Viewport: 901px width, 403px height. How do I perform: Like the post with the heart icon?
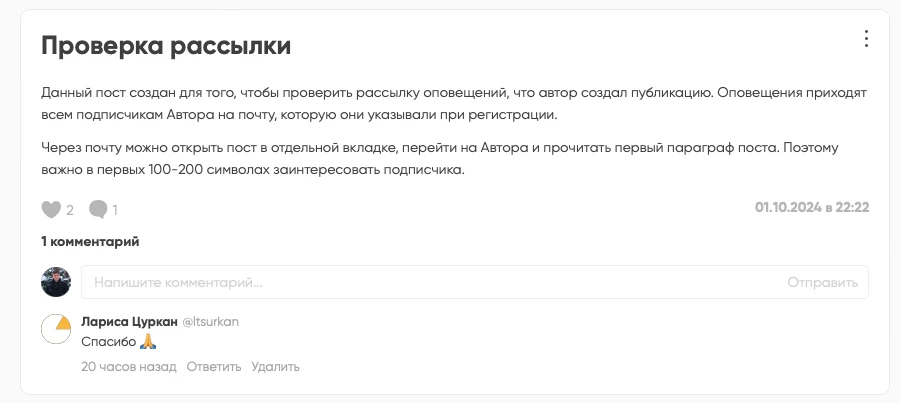tap(50, 209)
